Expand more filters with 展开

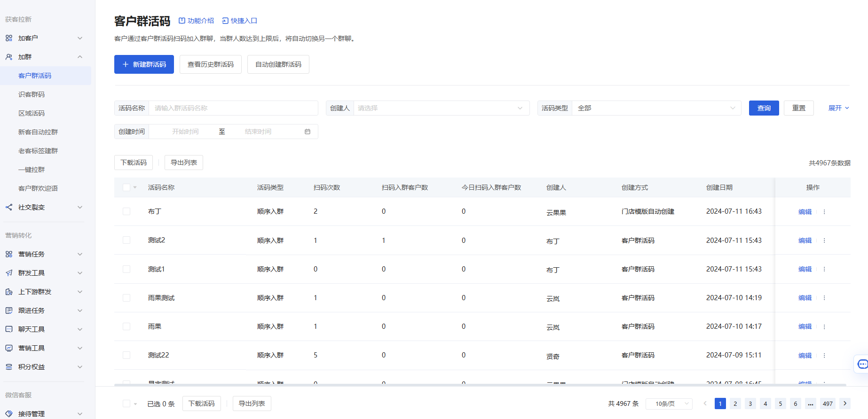839,108
